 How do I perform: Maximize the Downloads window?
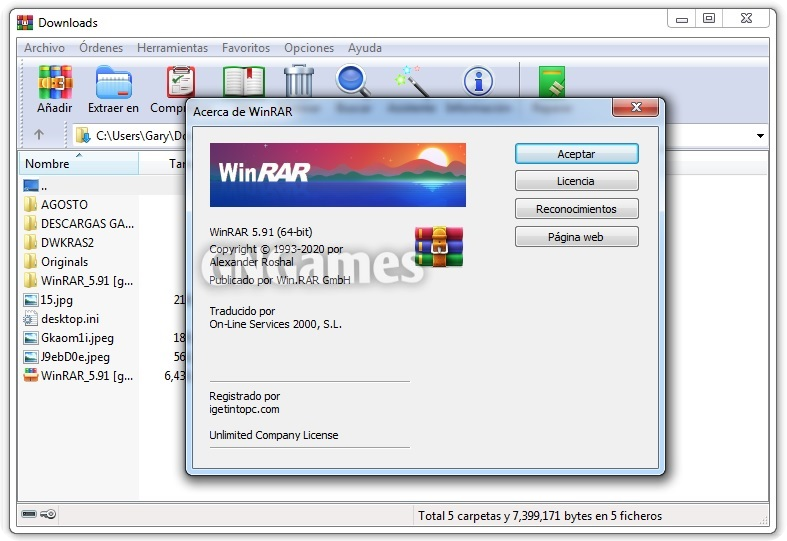(x=709, y=19)
